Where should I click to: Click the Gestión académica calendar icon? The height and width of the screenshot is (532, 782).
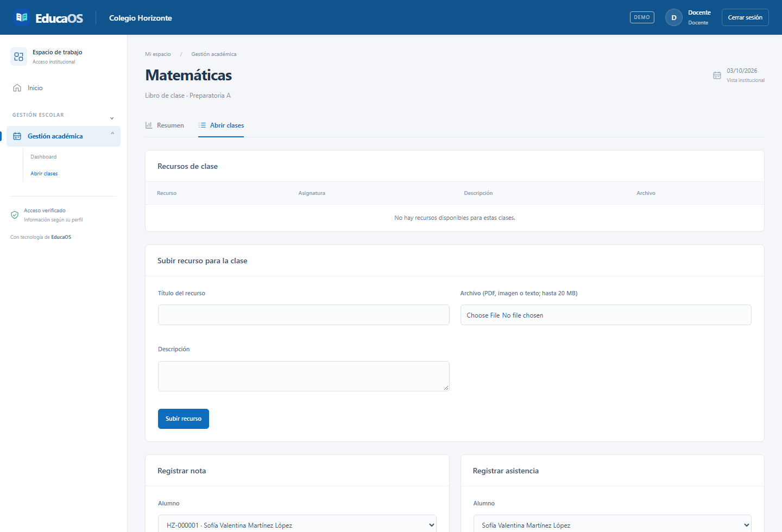coord(17,136)
